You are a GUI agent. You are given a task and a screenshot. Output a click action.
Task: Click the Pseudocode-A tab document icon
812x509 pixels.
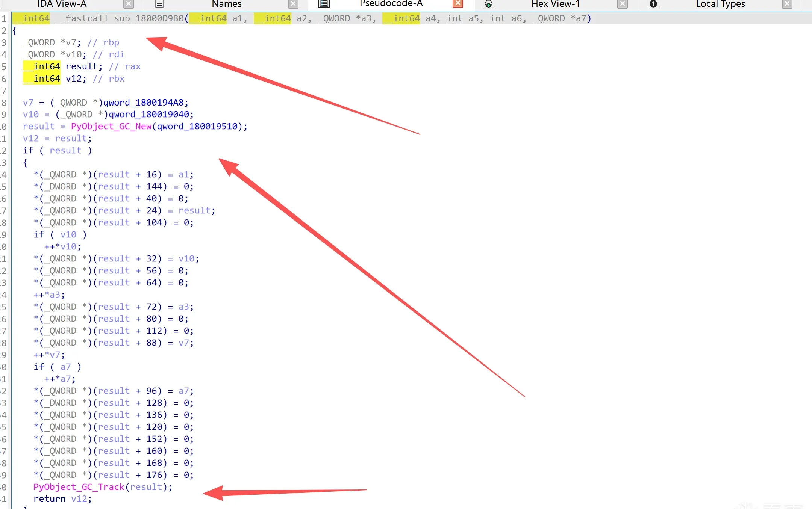tap(324, 4)
